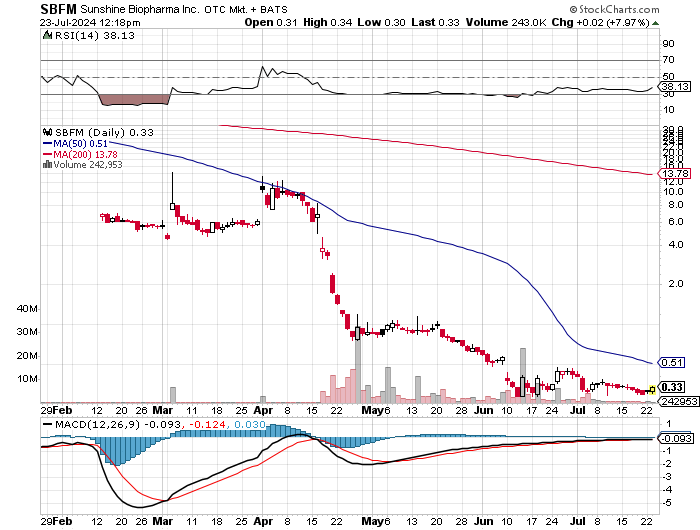Click the 0.51 blue price tag on right axis
Image resolution: width=700 pixels, height=530 pixels.
pyautogui.click(x=671, y=362)
